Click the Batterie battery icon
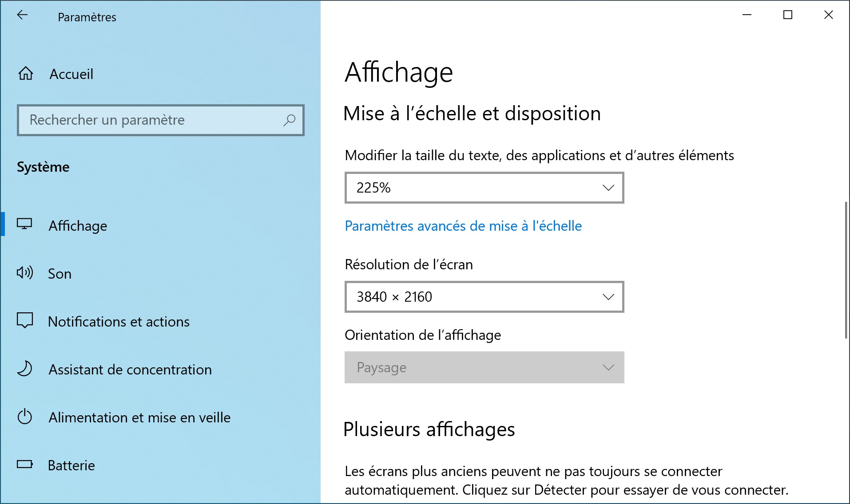850x504 pixels. 25,465
